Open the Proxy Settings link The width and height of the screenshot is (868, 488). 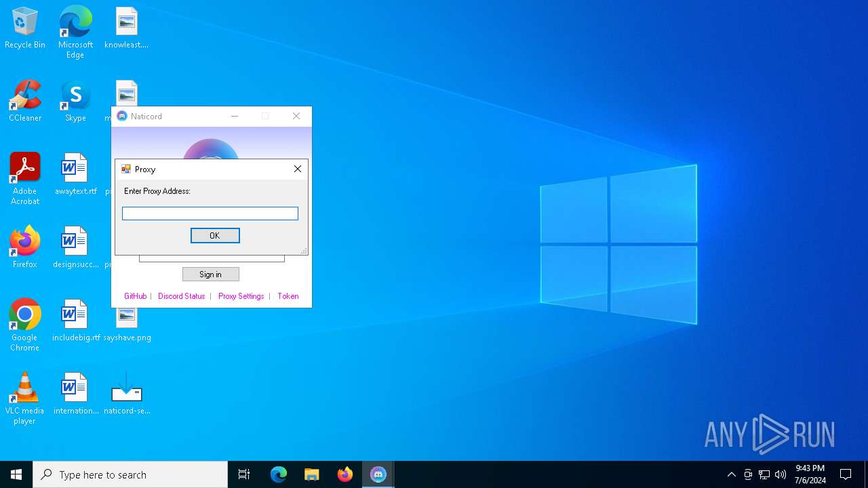pos(241,296)
